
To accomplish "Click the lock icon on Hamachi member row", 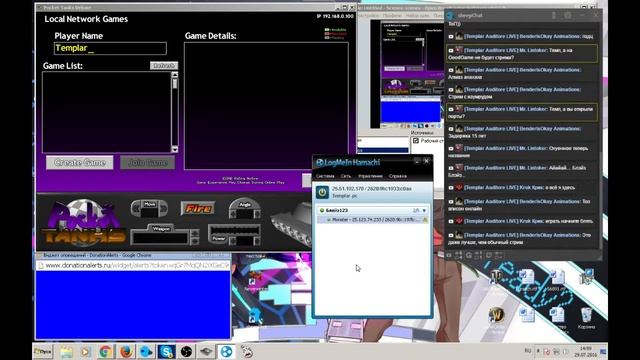I will coord(425,220).
